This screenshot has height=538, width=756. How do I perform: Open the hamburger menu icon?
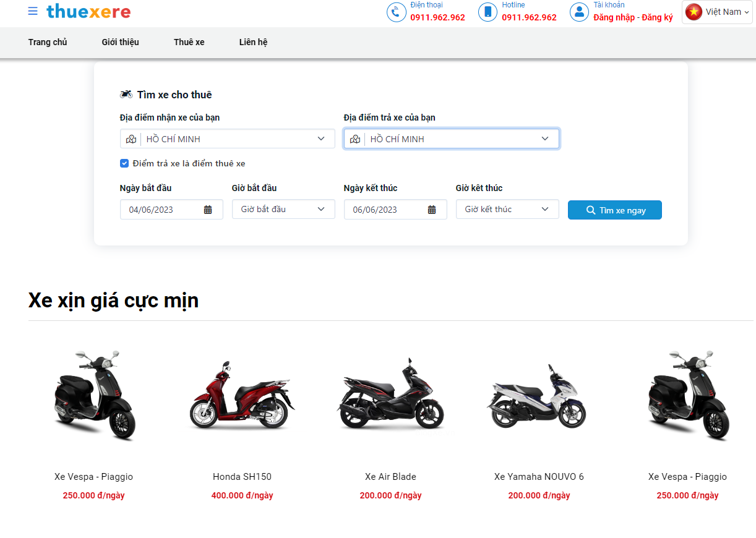point(33,11)
